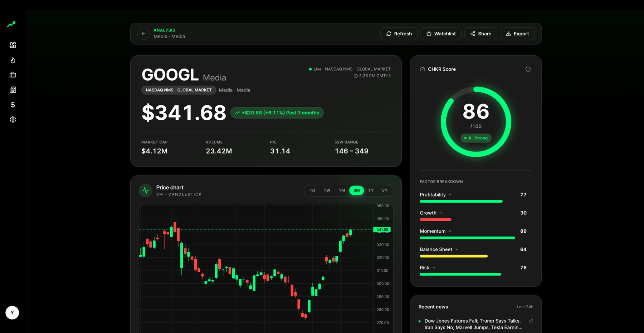644x333 pixels.
Task: Click the Recent news heading
Action: [433, 307]
